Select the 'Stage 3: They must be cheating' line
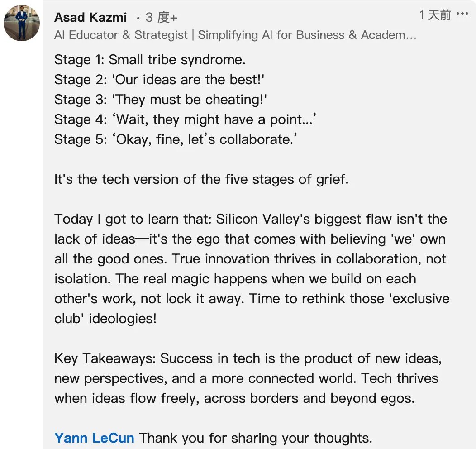Viewport: 476px width, 449px height. 160,100
